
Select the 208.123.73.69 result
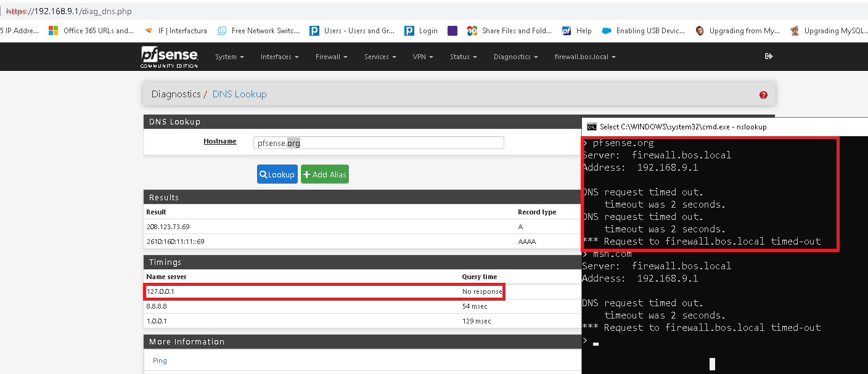pos(168,227)
